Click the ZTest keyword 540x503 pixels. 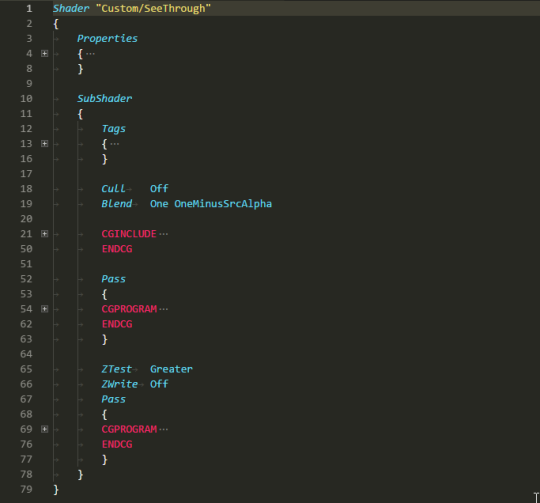(x=117, y=369)
